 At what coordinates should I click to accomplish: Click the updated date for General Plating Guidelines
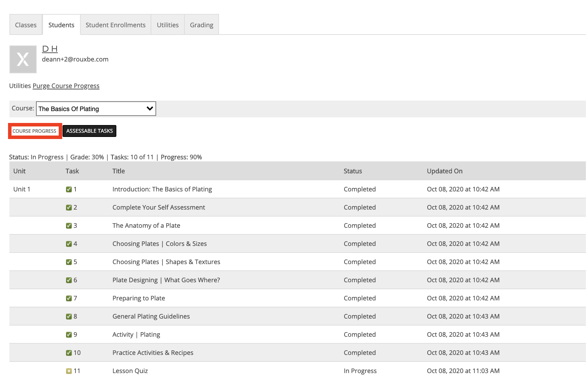[x=463, y=316]
